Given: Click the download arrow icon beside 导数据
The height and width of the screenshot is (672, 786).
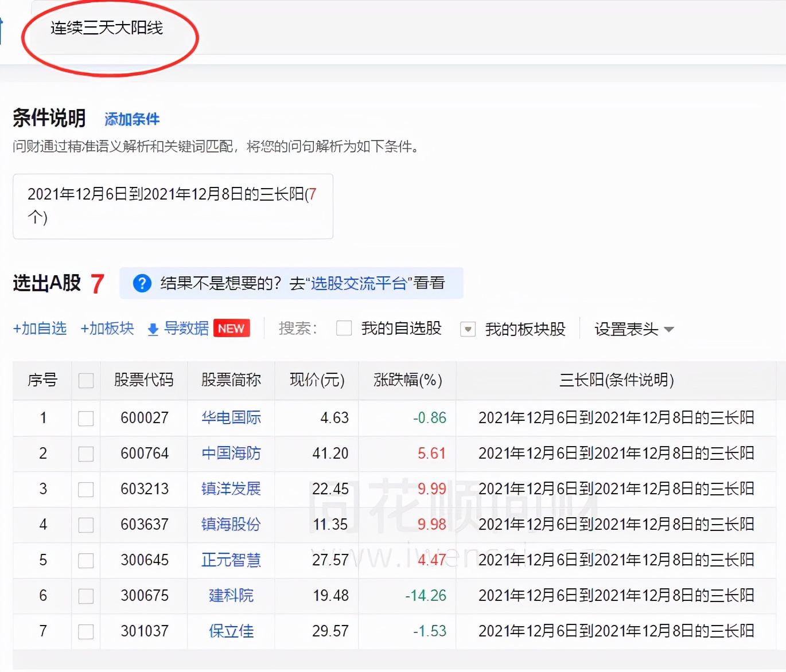Looking at the screenshot, I should click(x=152, y=329).
